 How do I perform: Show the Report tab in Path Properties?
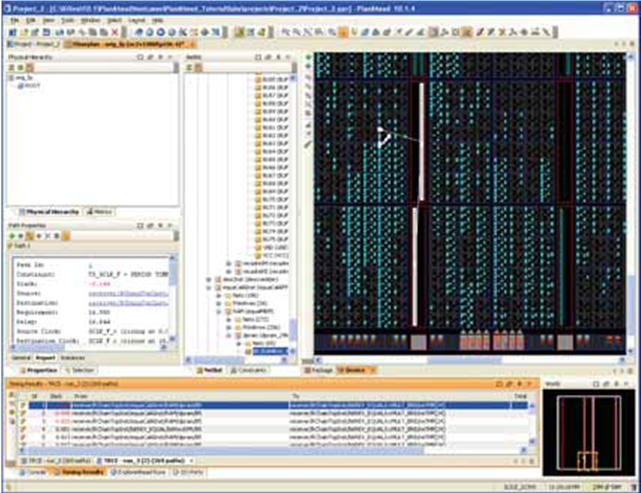click(45, 358)
